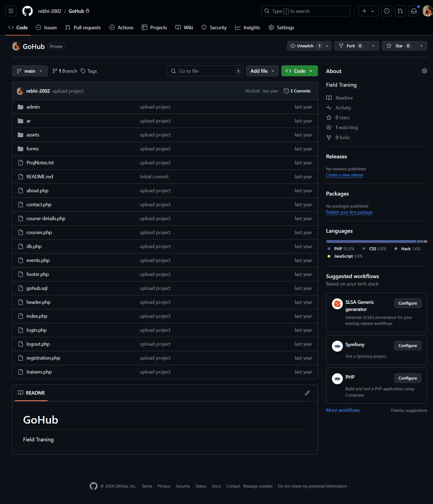Click the file icon beside ProjNotes.txt
The height and width of the screenshot is (504, 433).
[21, 163]
